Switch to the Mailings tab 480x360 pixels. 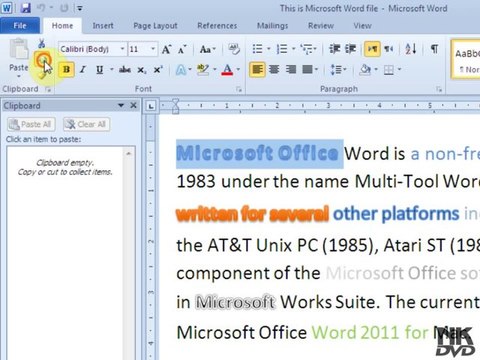(x=272, y=26)
